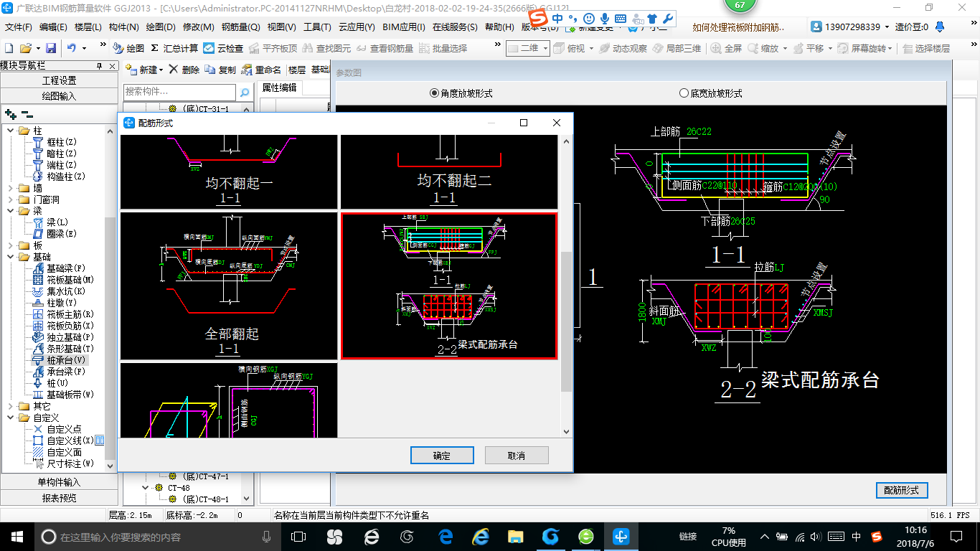980x551 pixels.
Task: Click 平齐板顶 toolbar item
Action: [x=273, y=48]
